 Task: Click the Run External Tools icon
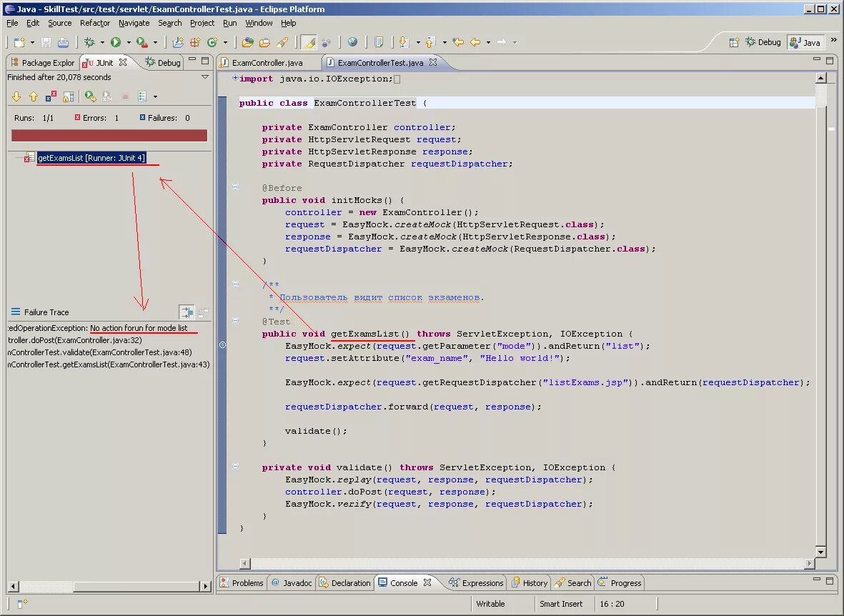coord(142,42)
